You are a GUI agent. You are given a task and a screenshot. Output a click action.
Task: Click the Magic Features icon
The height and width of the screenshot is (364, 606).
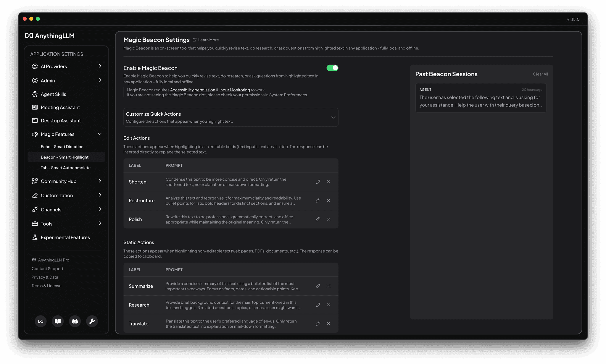point(35,134)
